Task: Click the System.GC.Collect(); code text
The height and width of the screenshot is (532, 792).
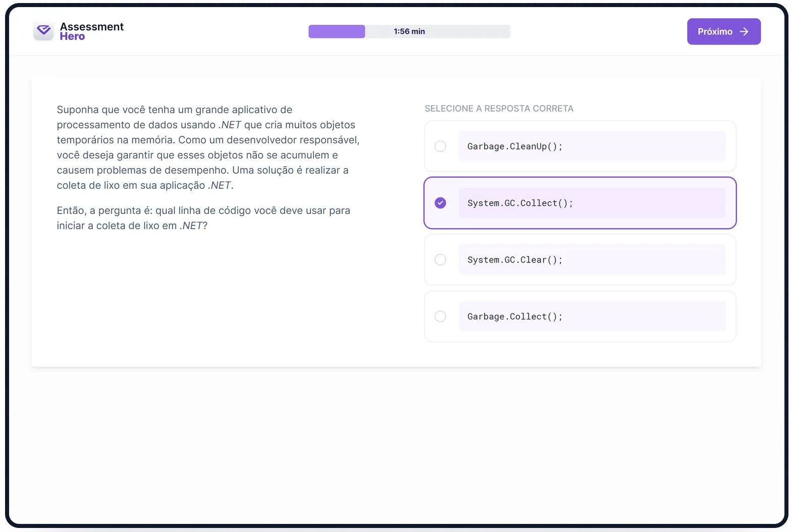Action: pos(520,203)
